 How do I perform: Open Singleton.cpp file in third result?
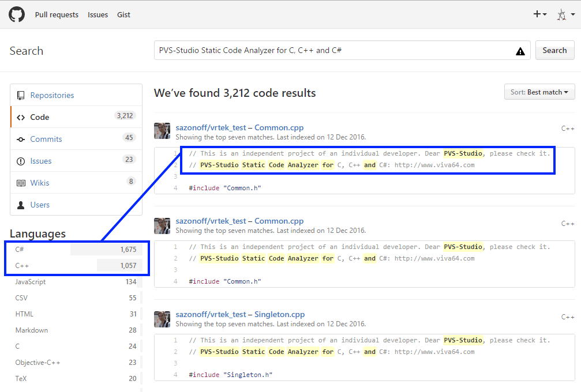[x=280, y=314]
